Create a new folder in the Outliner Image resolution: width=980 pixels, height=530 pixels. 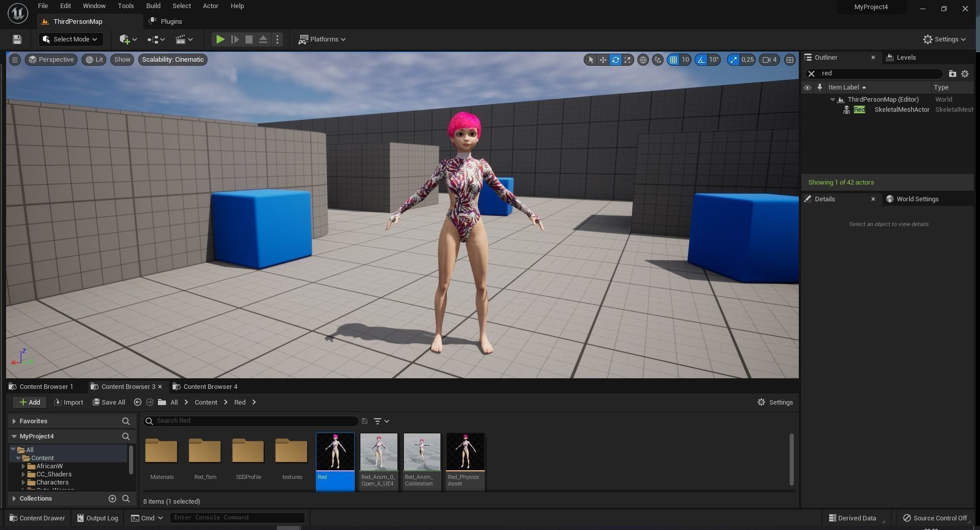click(x=952, y=74)
